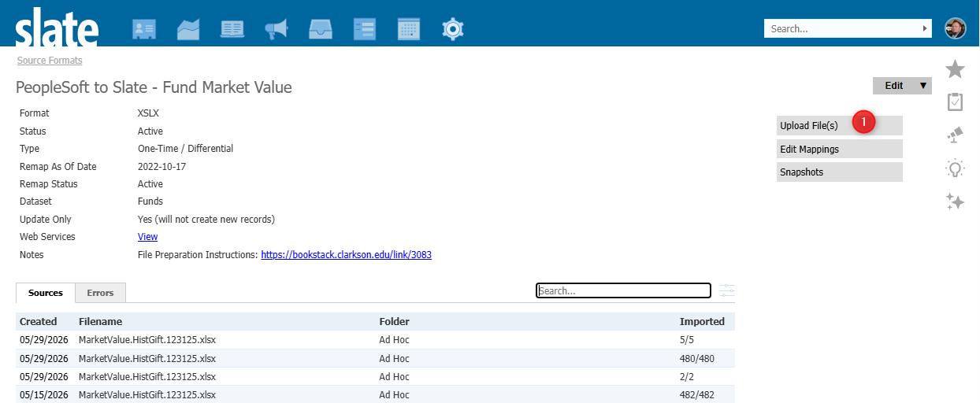Open the lightbulb icon in sidebar
980x403 pixels.
coord(955,168)
